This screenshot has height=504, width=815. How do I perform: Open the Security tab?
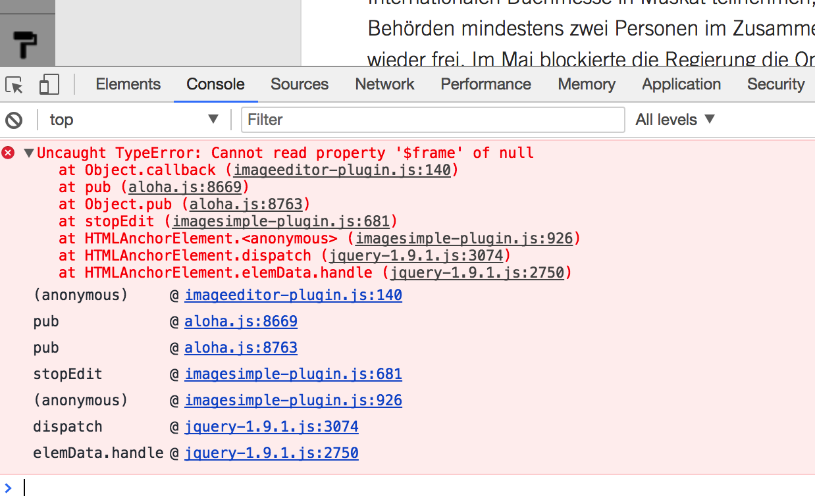[776, 84]
